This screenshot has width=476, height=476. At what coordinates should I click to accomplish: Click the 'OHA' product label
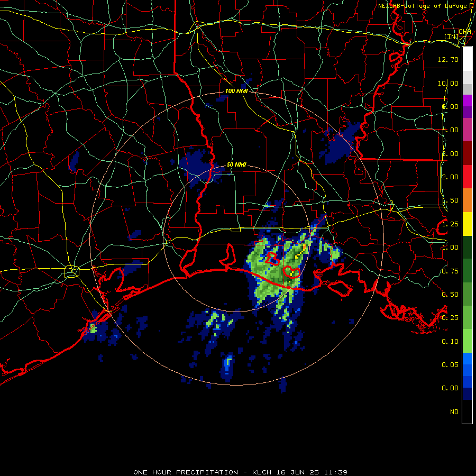465,32
